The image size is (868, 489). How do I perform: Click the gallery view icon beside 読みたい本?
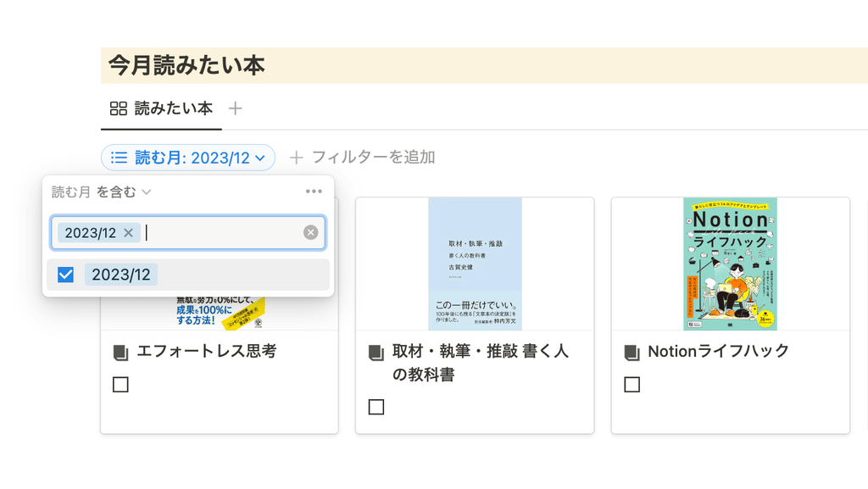pos(118,108)
